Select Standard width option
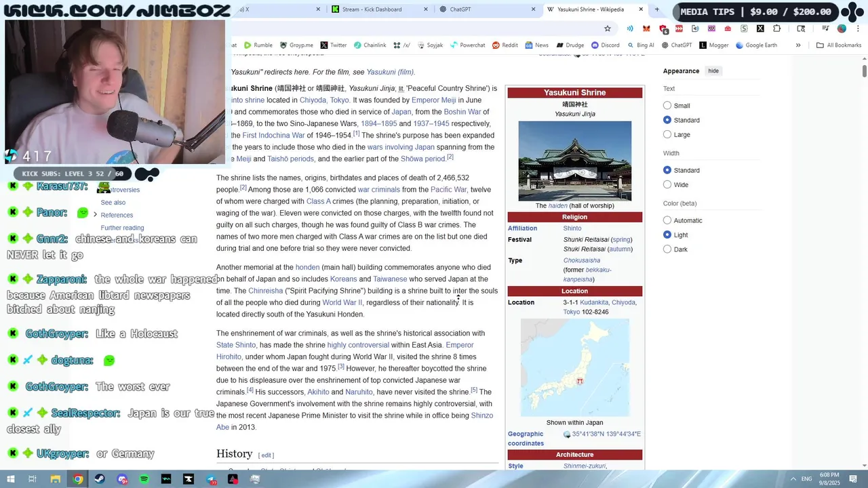Viewport: 868px width, 488px height. [x=667, y=170]
